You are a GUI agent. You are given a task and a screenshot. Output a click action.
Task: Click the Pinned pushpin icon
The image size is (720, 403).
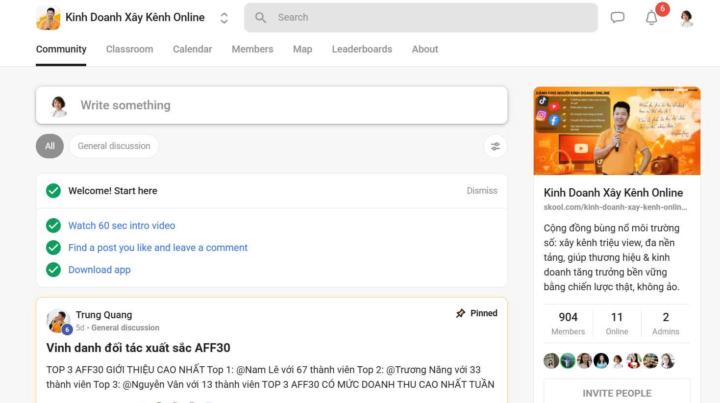460,313
